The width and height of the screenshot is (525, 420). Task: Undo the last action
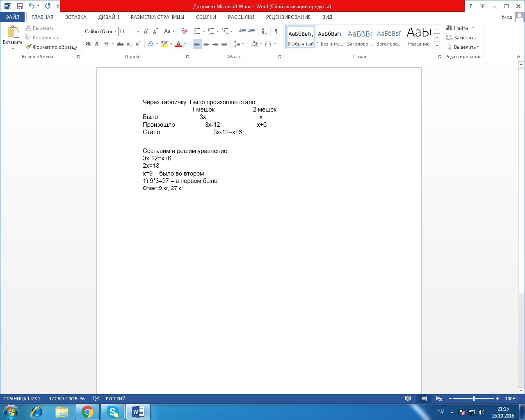[32, 6]
